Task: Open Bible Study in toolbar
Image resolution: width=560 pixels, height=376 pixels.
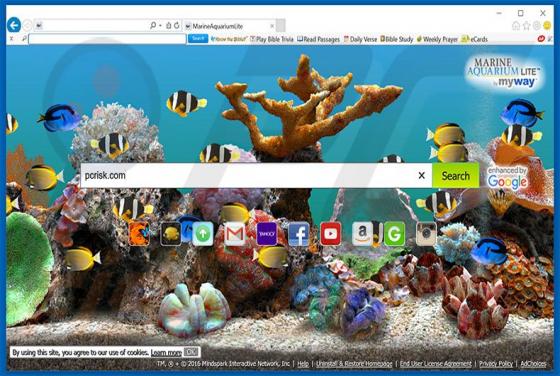Action: (x=396, y=39)
